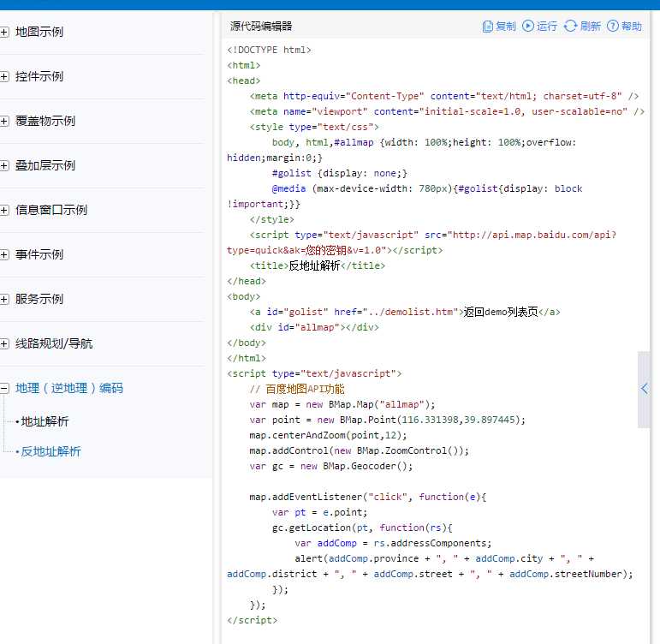Image resolution: width=660 pixels, height=644 pixels.
Task: Click the meta http-equiv Content-Type line
Action: click(x=443, y=96)
